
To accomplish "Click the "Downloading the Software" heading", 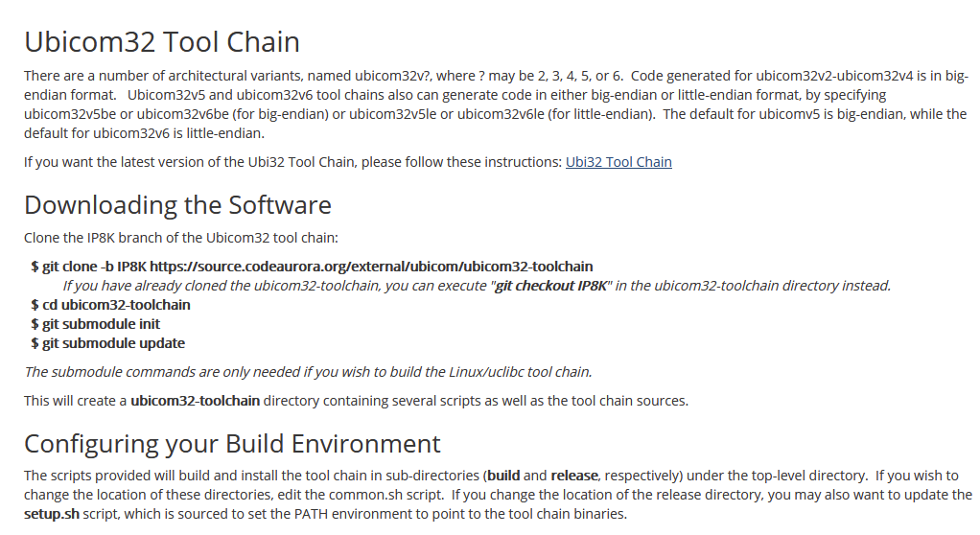I will coord(177,205).
